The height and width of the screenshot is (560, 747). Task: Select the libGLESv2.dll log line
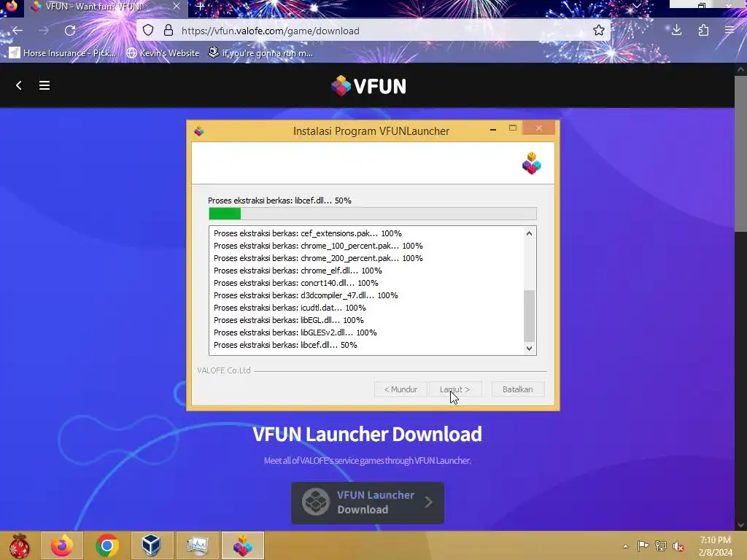click(295, 332)
